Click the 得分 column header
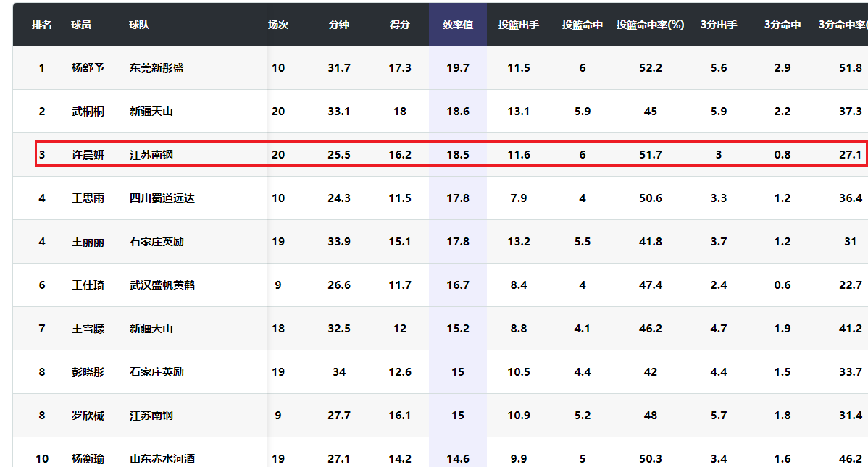 [x=400, y=25]
